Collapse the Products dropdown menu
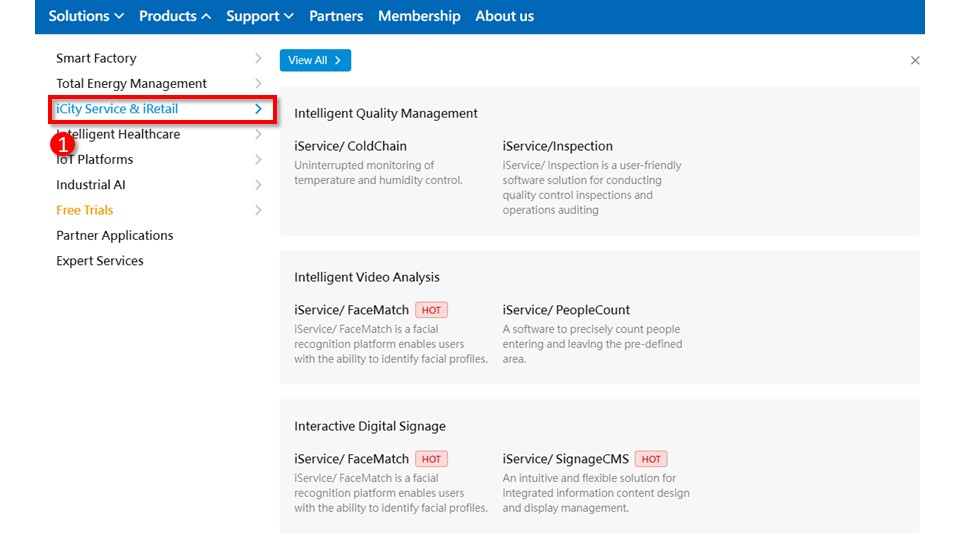This screenshot has width=960, height=540. 175,16
